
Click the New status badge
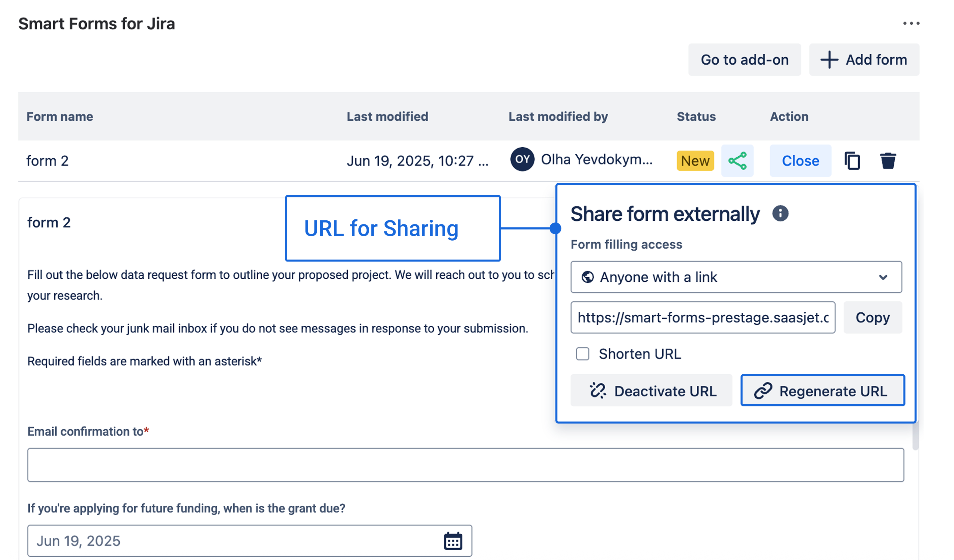click(x=695, y=161)
